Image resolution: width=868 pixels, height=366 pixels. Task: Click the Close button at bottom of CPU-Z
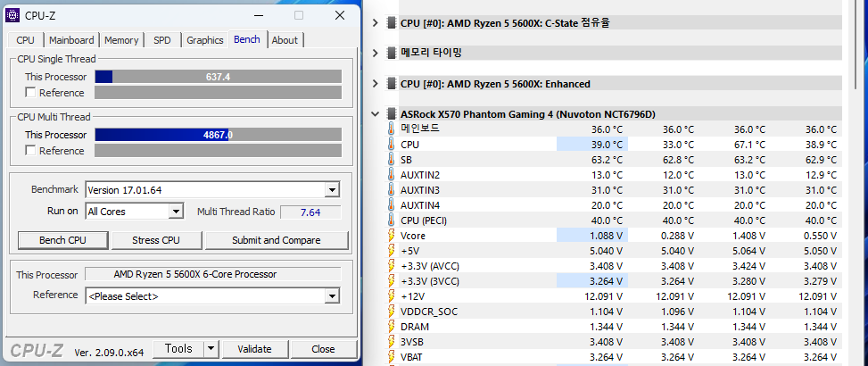(323, 349)
